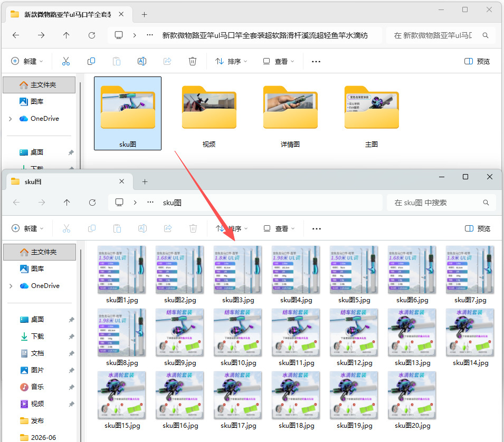
Task: Click the copy icon in upper window toolbar
Action: click(x=91, y=61)
